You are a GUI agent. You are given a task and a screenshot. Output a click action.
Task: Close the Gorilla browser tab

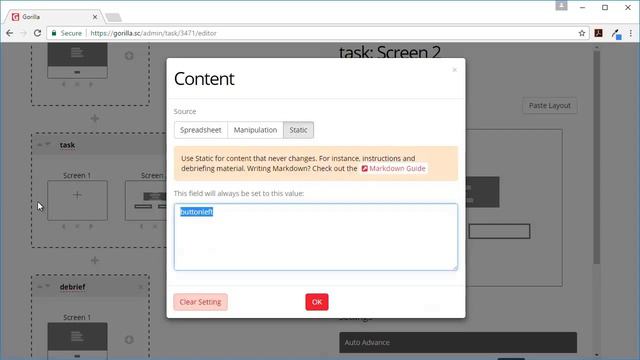pyautogui.click(x=95, y=17)
